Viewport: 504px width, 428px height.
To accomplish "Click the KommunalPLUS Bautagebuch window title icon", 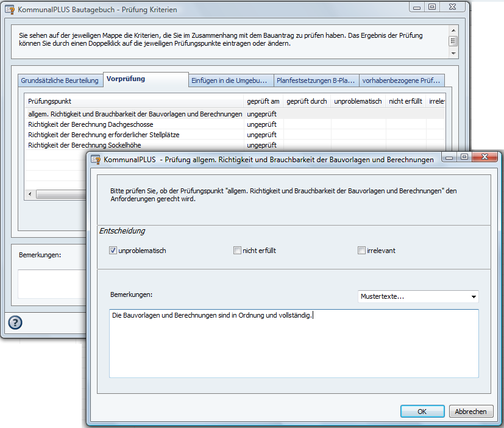I will point(10,10).
